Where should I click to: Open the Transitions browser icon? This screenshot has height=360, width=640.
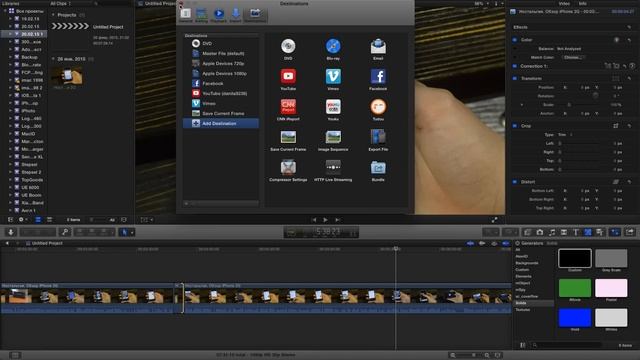tap(564, 232)
